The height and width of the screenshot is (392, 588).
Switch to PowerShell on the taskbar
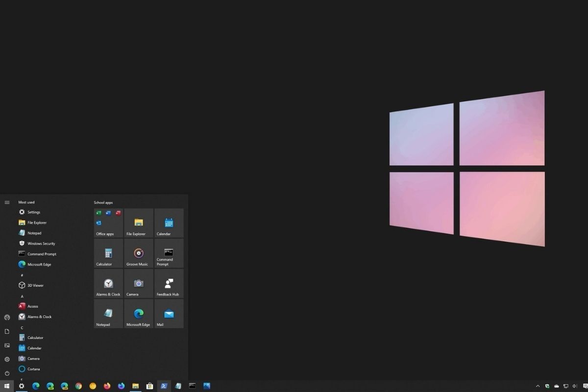pos(164,386)
